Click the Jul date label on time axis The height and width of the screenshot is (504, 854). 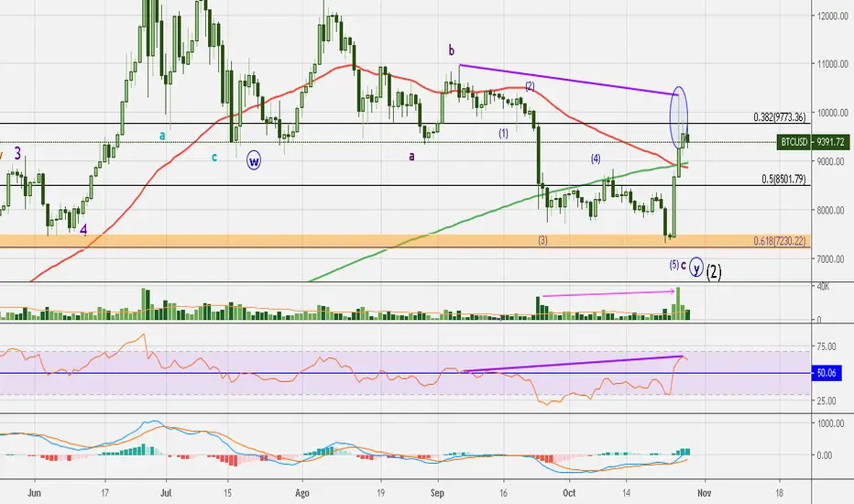pyautogui.click(x=166, y=493)
